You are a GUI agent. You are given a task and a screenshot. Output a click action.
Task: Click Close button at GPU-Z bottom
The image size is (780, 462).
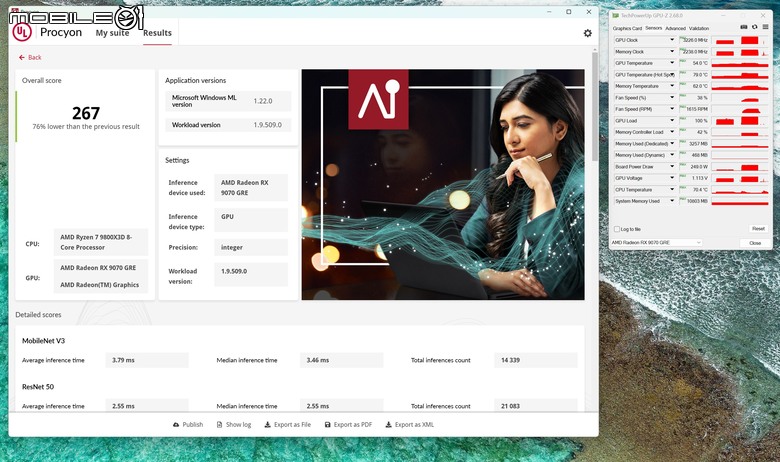[x=755, y=243]
